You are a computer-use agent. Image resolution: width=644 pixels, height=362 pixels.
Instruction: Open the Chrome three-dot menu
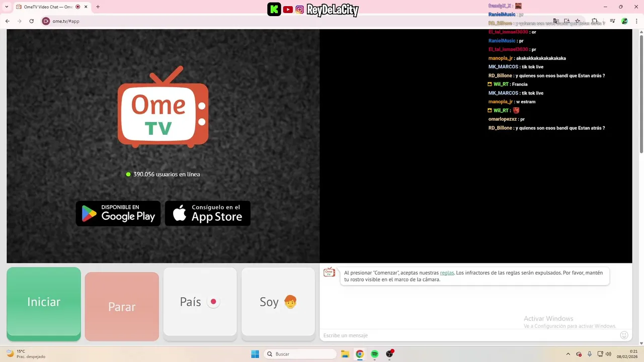click(636, 21)
